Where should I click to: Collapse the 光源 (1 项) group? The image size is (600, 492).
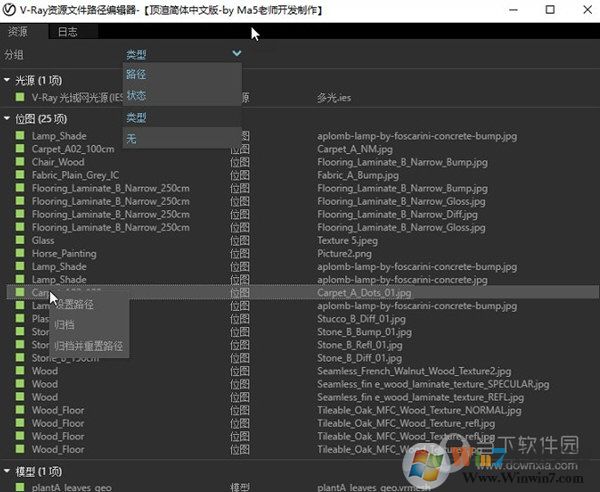7,80
